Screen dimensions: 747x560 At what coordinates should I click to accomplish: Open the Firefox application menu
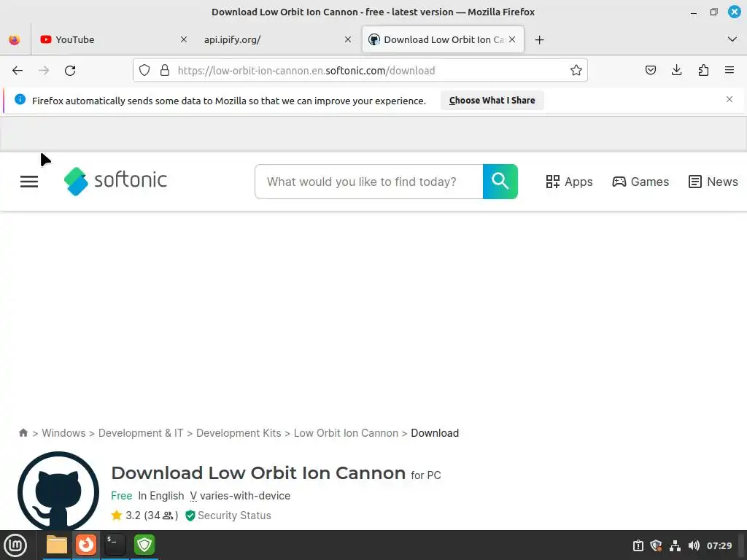pyautogui.click(x=729, y=71)
